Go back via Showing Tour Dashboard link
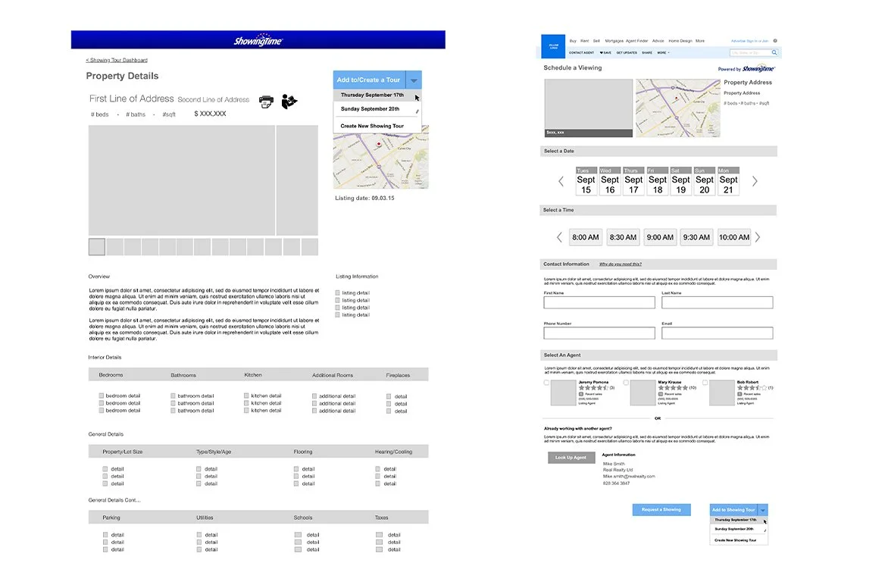 pyautogui.click(x=117, y=60)
